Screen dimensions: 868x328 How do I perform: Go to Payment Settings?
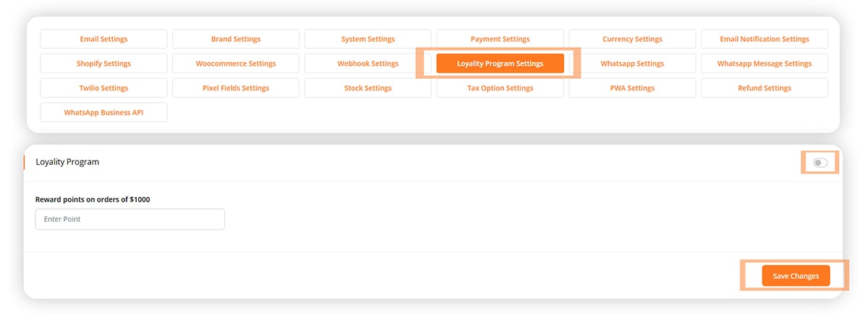coord(500,39)
